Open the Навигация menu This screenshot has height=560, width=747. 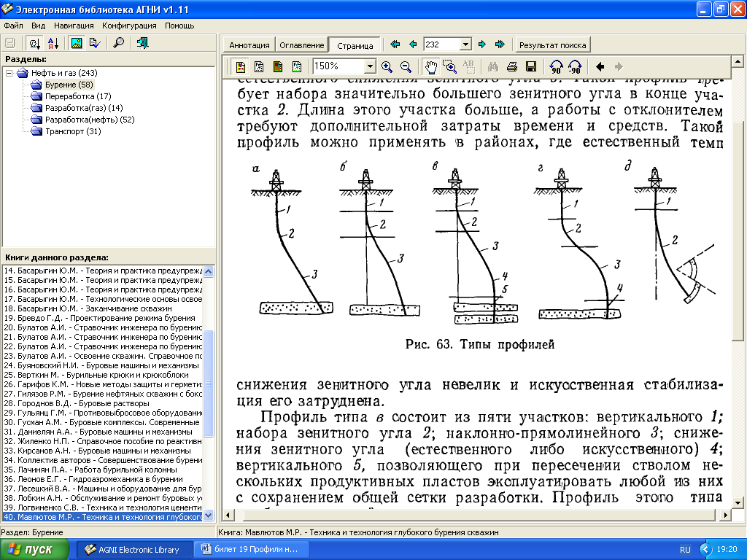coord(74,26)
